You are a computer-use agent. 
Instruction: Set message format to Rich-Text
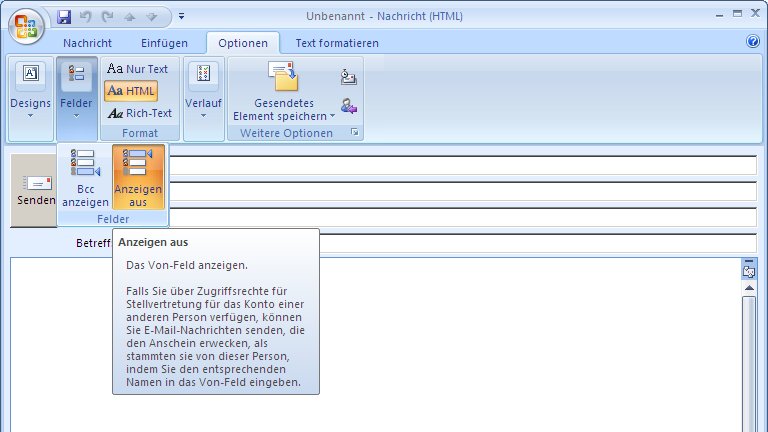[x=140, y=113]
